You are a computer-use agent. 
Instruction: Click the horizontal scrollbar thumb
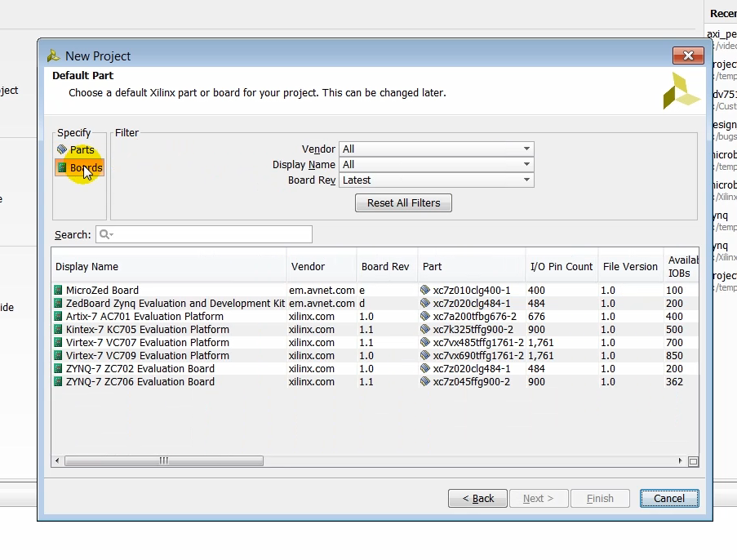coord(163,461)
